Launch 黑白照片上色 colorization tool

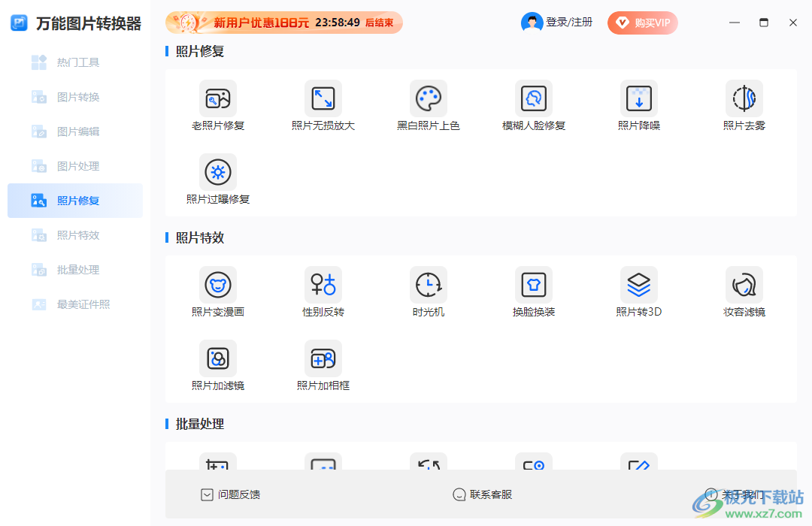pyautogui.click(x=429, y=105)
